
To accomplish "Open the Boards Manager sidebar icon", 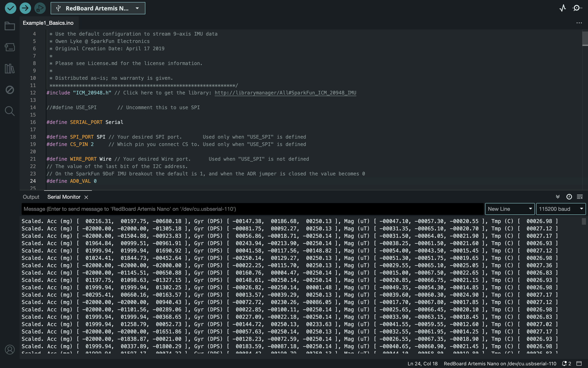I will pos(10,47).
